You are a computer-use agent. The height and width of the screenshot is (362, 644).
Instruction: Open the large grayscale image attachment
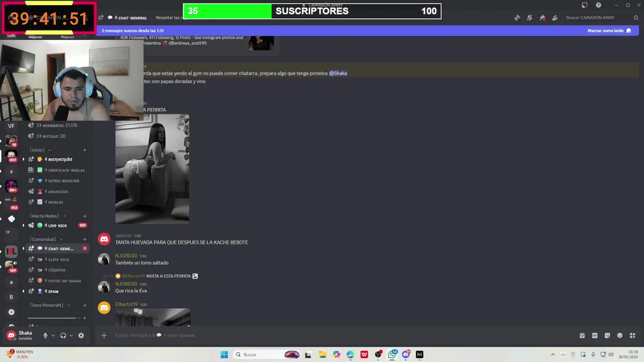tap(152, 168)
